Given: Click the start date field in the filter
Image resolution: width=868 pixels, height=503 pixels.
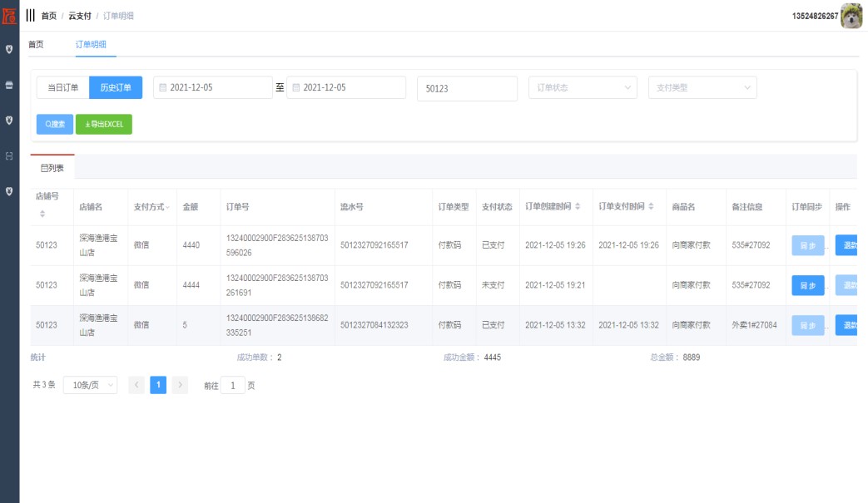Looking at the screenshot, I should [213, 87].
